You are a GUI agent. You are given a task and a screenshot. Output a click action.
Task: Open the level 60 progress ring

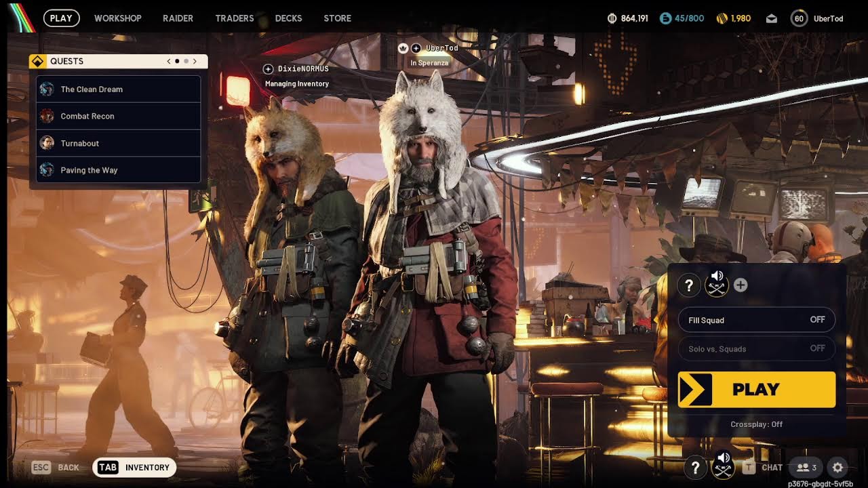pos(799,19)
